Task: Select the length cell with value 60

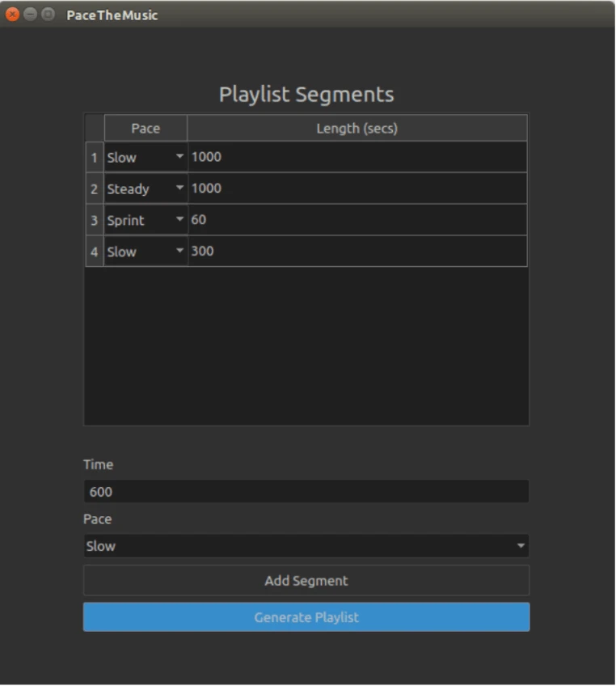Action: [357, 220]
